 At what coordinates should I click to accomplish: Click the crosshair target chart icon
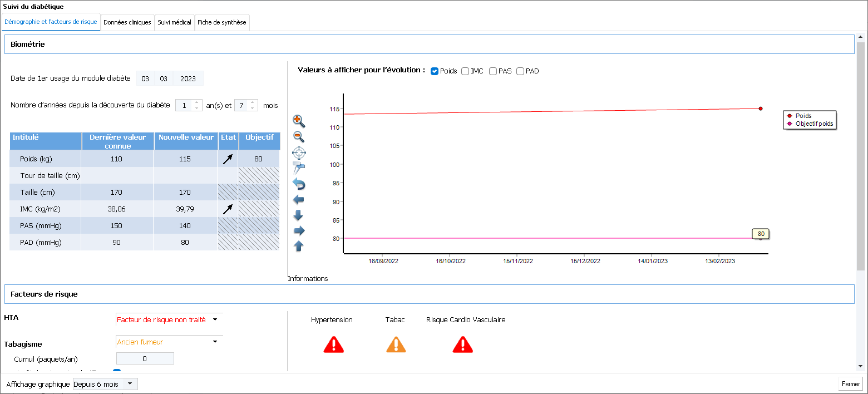click(299, 152)
